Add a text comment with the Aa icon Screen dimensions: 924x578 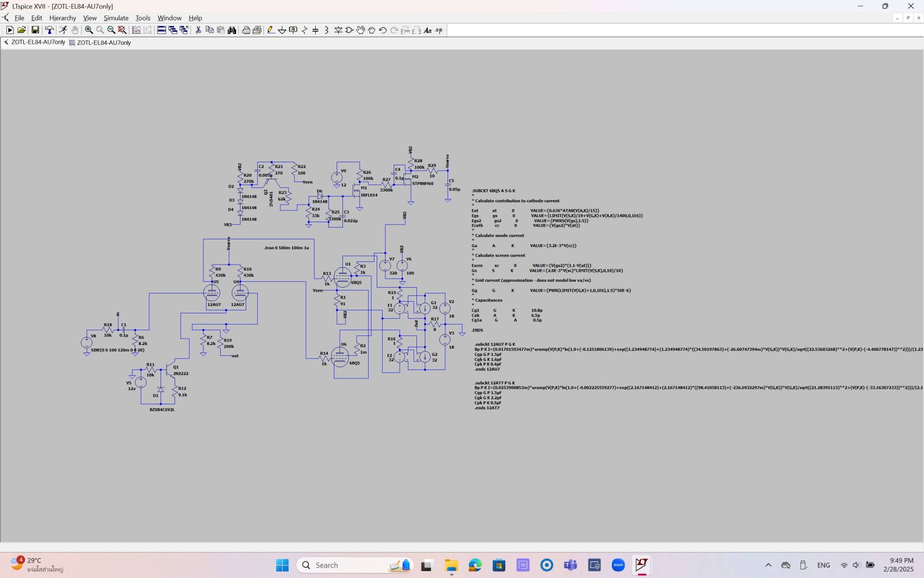click(x=428, y=30)
